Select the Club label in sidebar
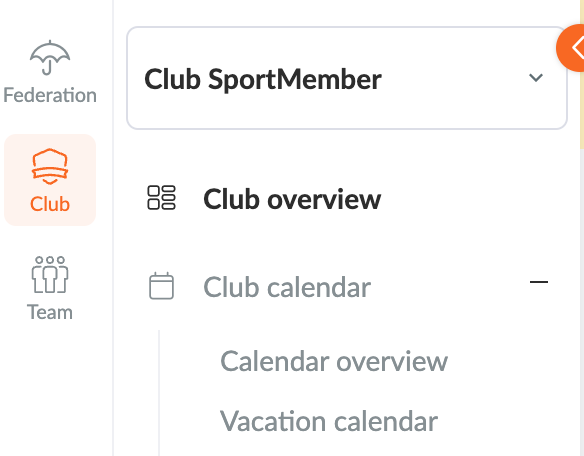584x456 pixels. coord(50,204)
